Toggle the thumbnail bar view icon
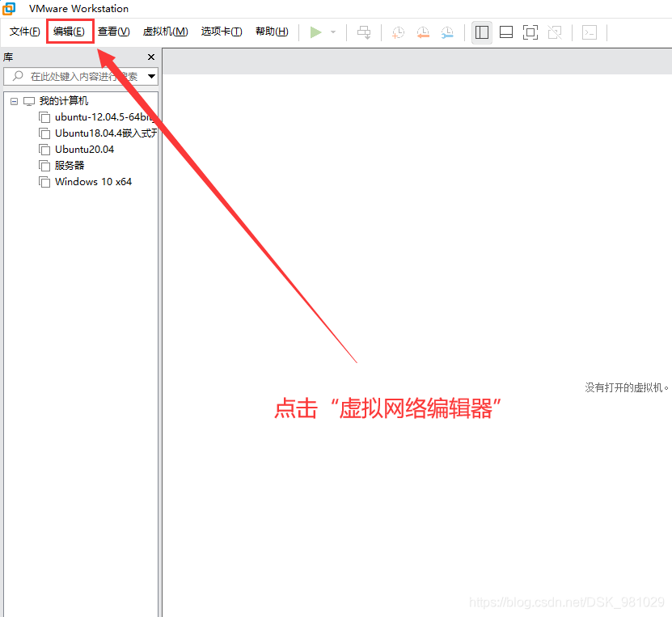 [506, 32]
